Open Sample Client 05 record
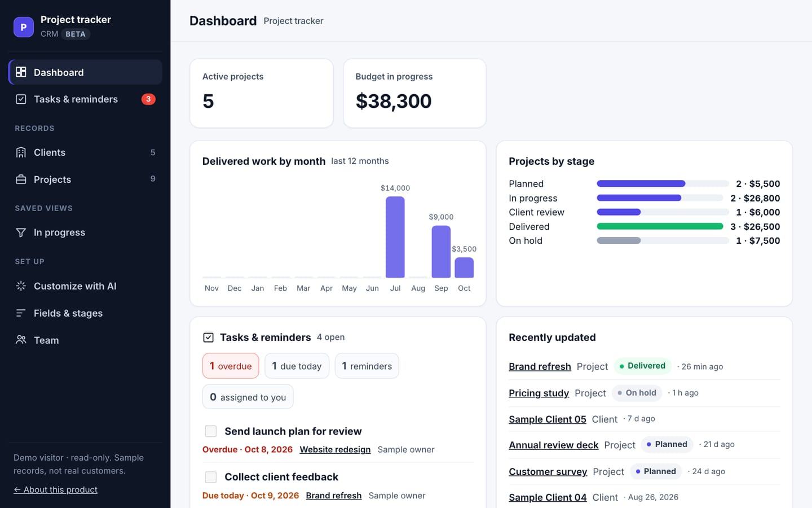Screen dimensions: 812x508 click(548, 419)
